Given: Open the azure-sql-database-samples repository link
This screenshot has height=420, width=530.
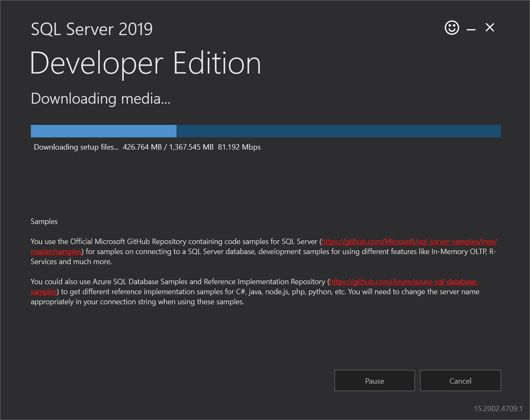Looking at the screenshot, I should [404, 281].
